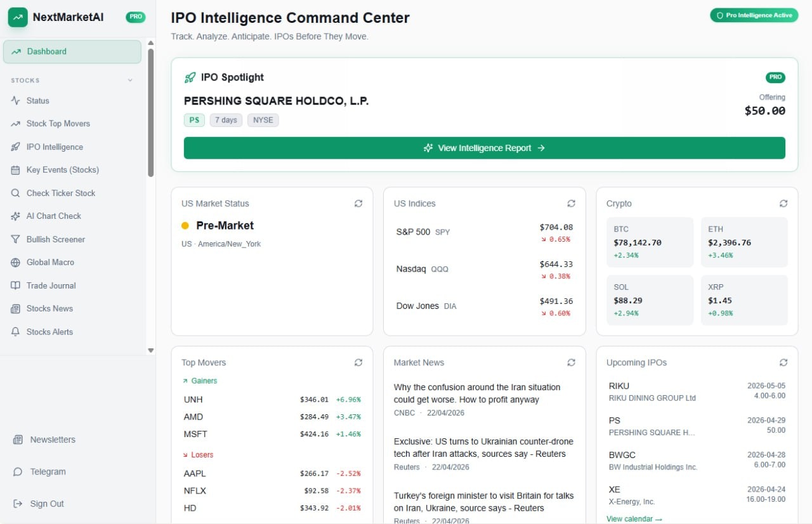
Task: Click the XE X-Energy IPO entry
Action: click(x=697, y=495)
